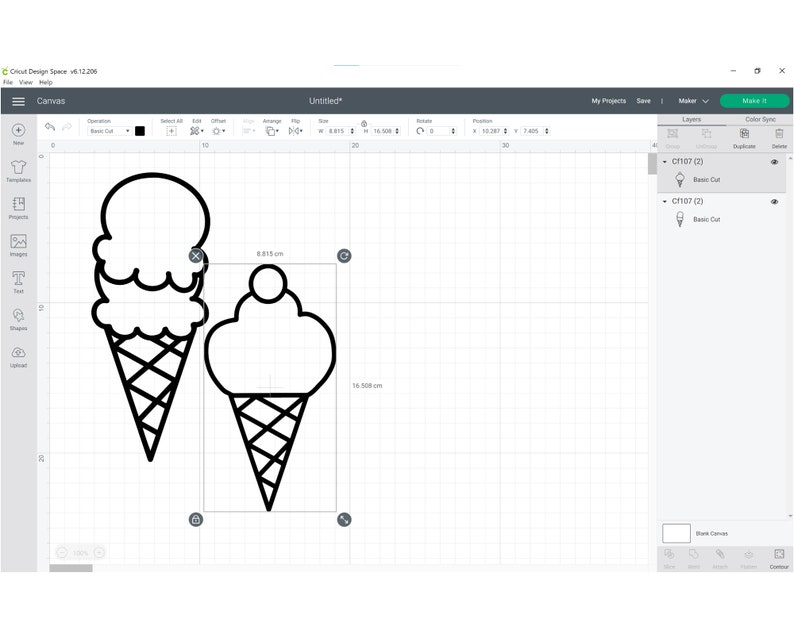Collapse the unselected Cf107 (2) layer group
The image size is (794, 638).
point(665,202)
